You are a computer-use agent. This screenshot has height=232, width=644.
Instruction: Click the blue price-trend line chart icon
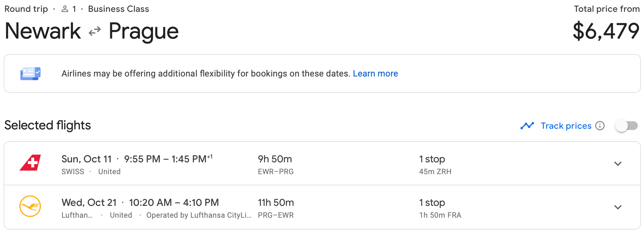(527, 126)
